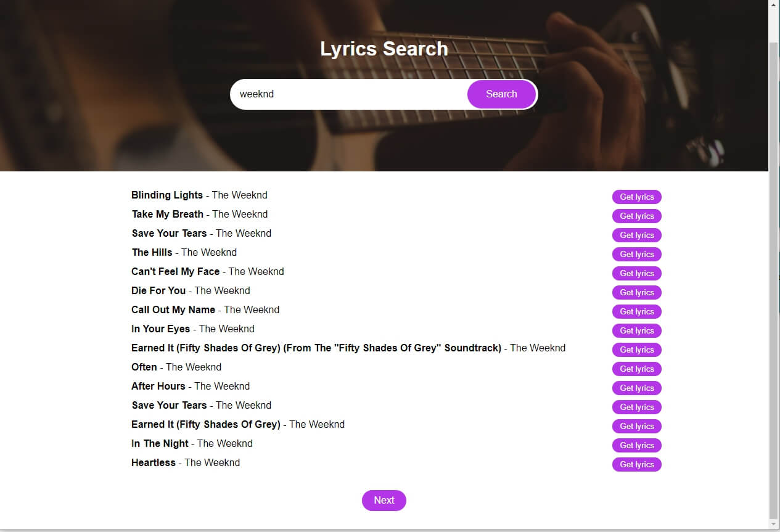This screenshot has width=780, height=532.
Task: Get lyrics for The Hills
Action: pyautogui.click(x=636, y=254)
